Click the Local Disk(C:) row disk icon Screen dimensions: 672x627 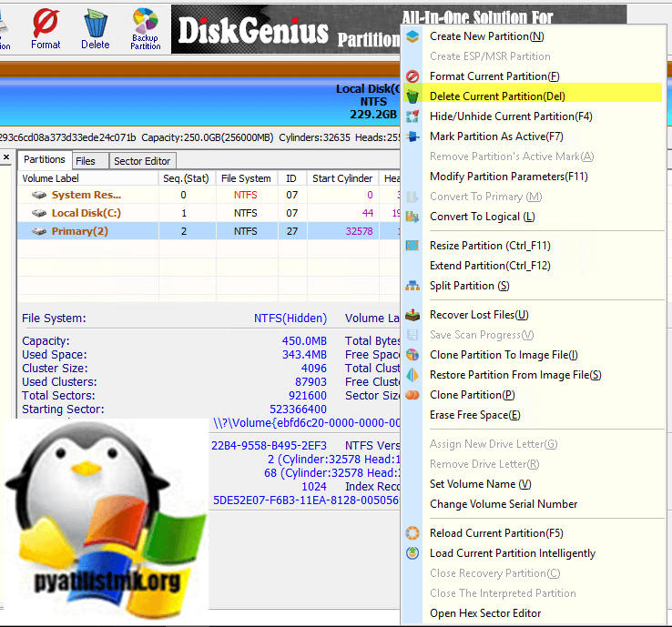[x=39, y=213]
